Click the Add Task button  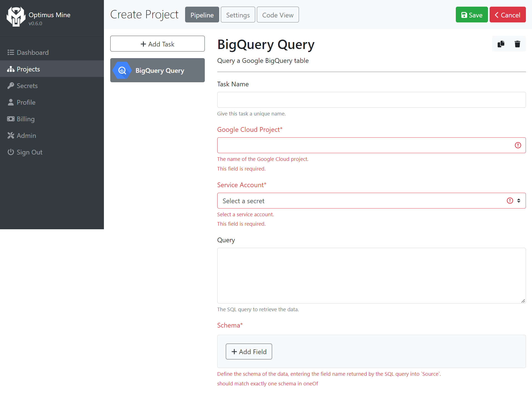click(x=157, y=44)
